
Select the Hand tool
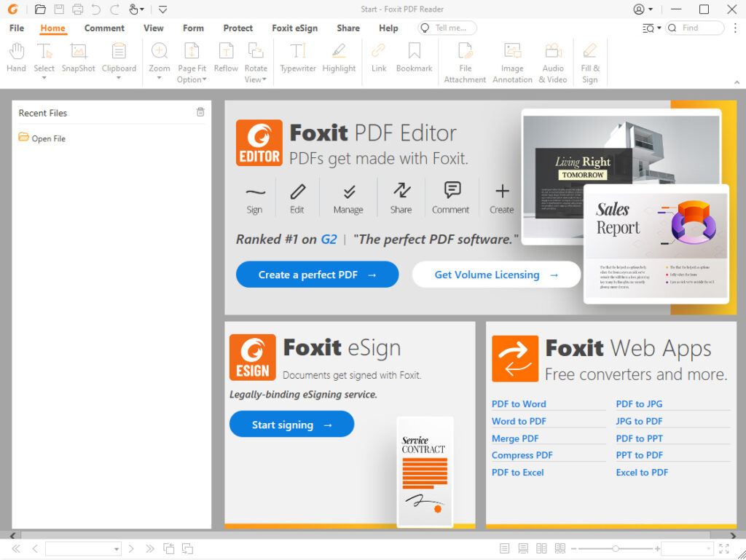[x=16, y=58]
